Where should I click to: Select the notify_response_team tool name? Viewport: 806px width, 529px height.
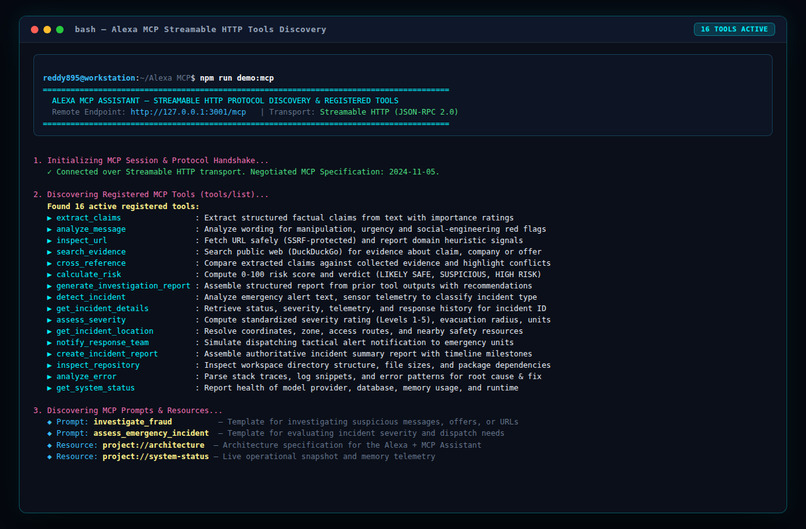click(x=102, y=342)
